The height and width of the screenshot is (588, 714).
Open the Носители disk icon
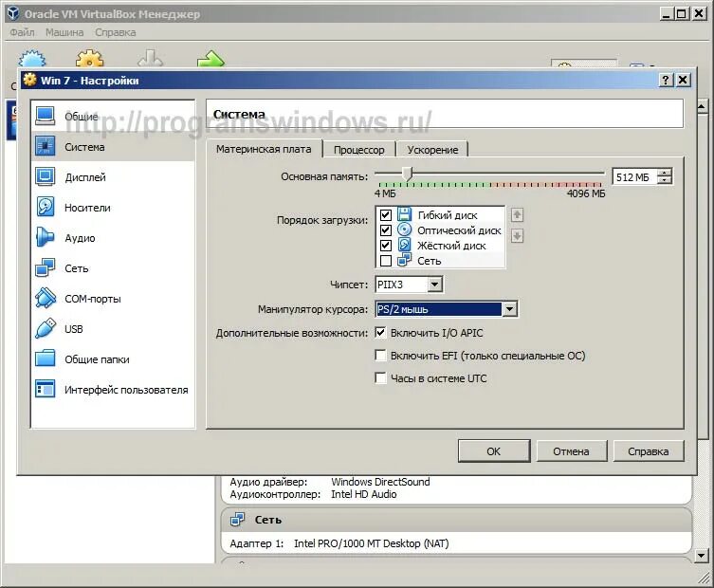46,208
